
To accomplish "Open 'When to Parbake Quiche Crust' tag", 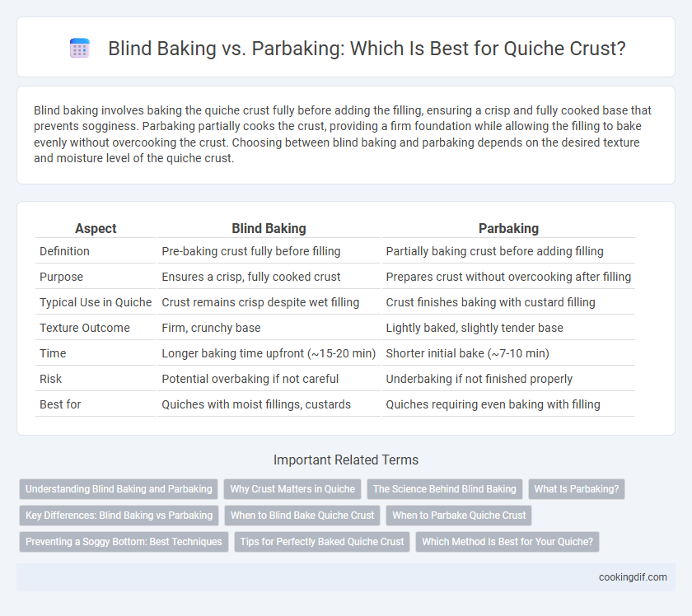I will click(459, 516).
